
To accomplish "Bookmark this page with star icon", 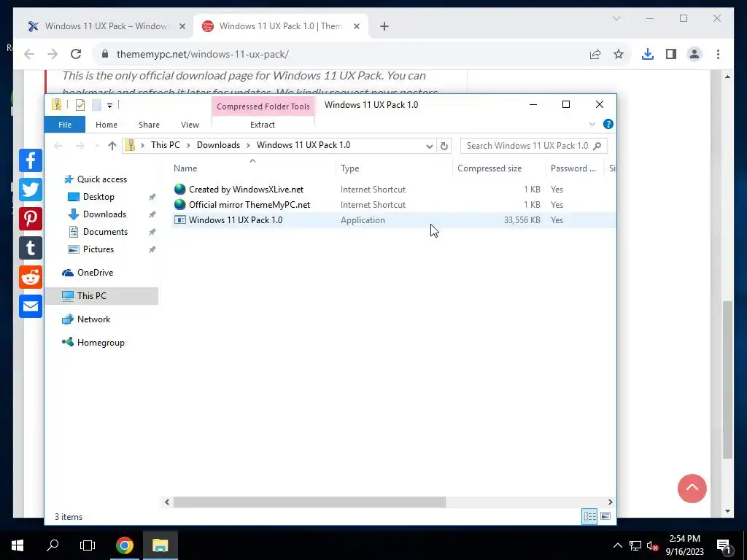I will pyautogui.click(x=619, y=54).
